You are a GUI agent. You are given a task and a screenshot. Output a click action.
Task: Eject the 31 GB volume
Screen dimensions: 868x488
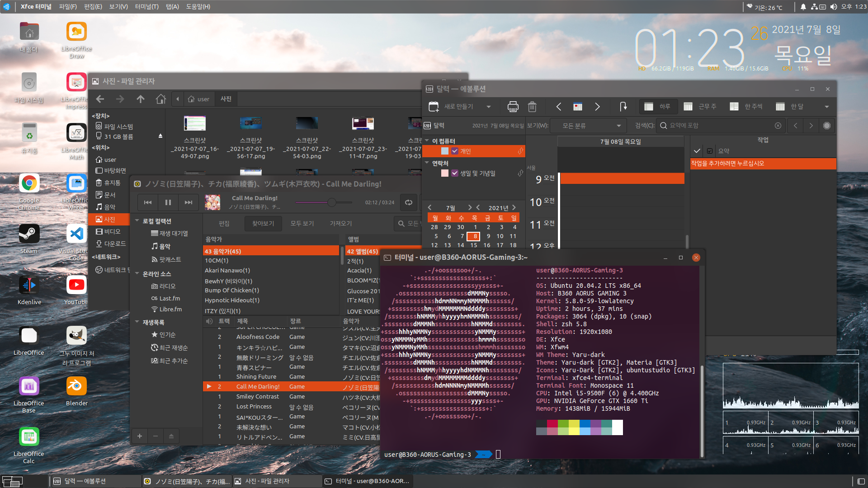pyautogui.click(x=160, y=136)
